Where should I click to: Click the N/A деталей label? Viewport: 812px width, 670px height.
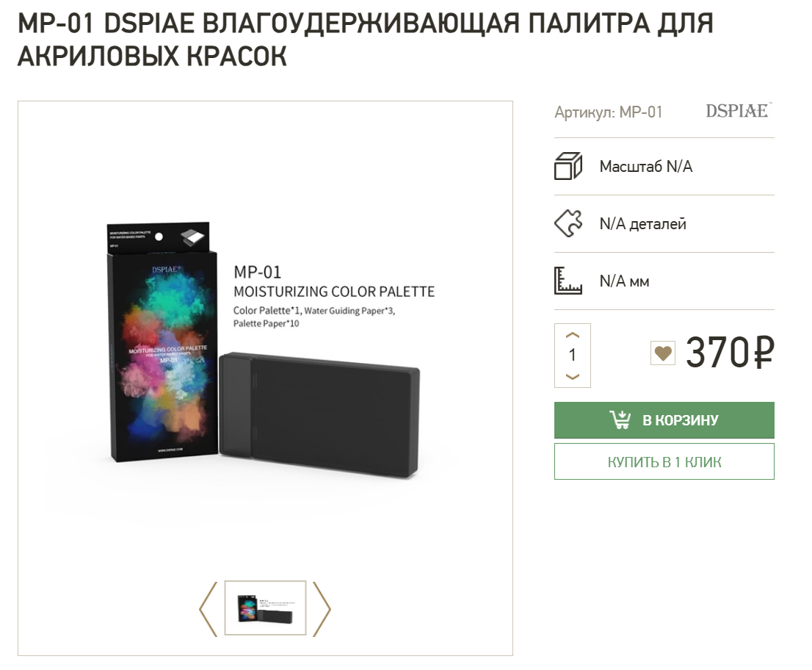(642, 224)
